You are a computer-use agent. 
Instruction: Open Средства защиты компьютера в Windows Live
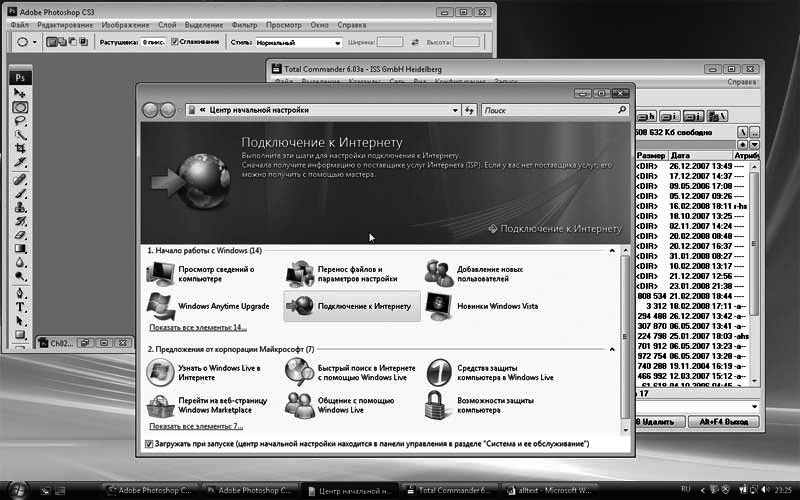click(489, 372)
